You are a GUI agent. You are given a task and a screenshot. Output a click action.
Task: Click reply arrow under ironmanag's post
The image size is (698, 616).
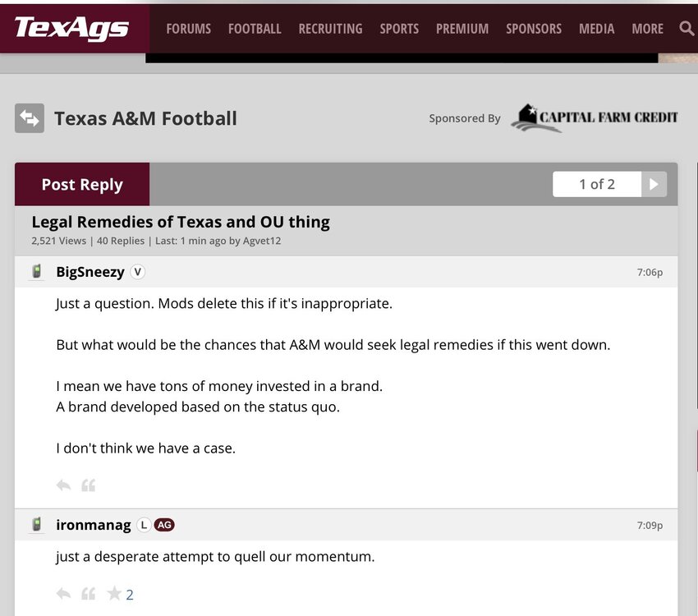[63, 594]
